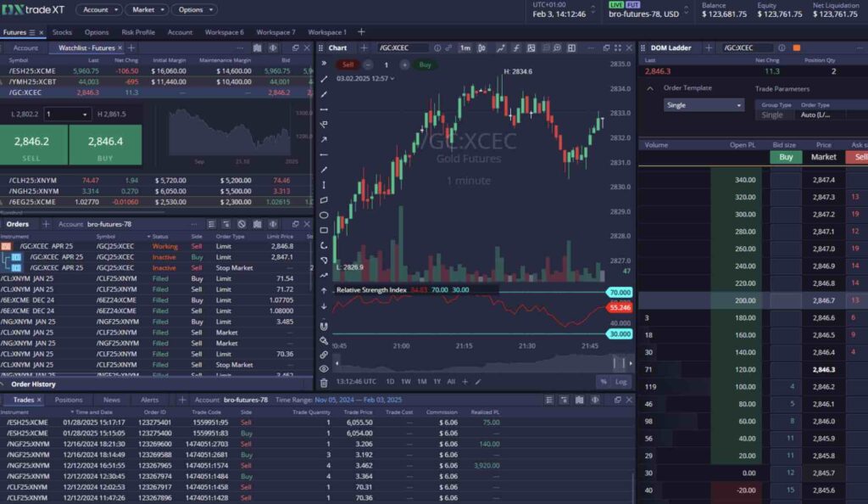This screenshot has height=504, width=868.
Task: Click DOM Ladder price 2,846.7 row
Action: (753, 300)
